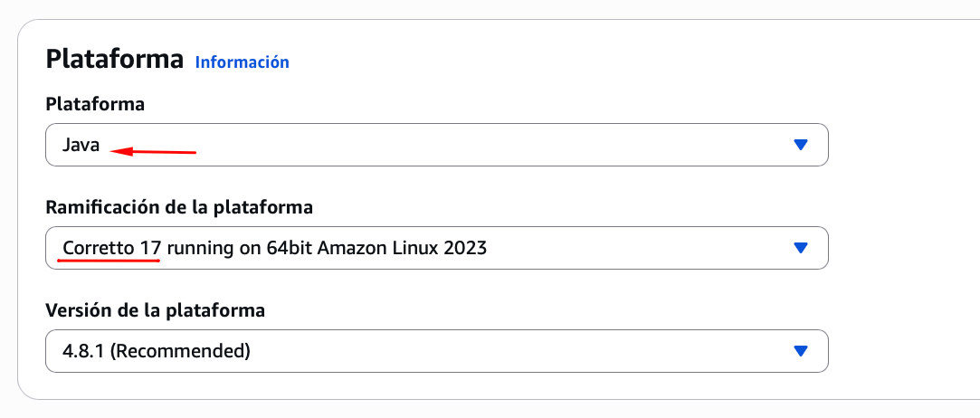Click the red arrow pointing at Java
The width and height of the screenshot is (980, 418).
point(159,152)
